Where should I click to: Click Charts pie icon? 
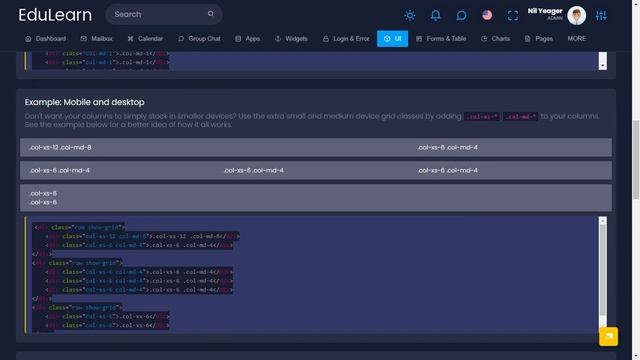click(484, 39)
